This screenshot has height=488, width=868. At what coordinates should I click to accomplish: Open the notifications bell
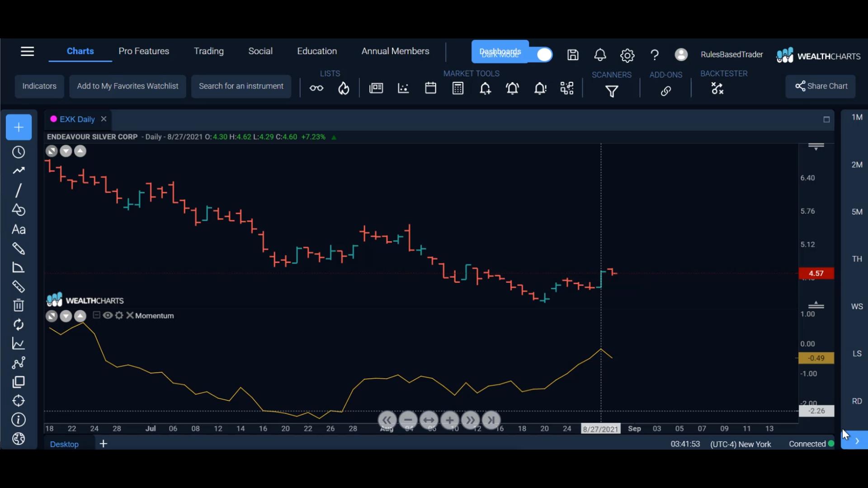600,55
